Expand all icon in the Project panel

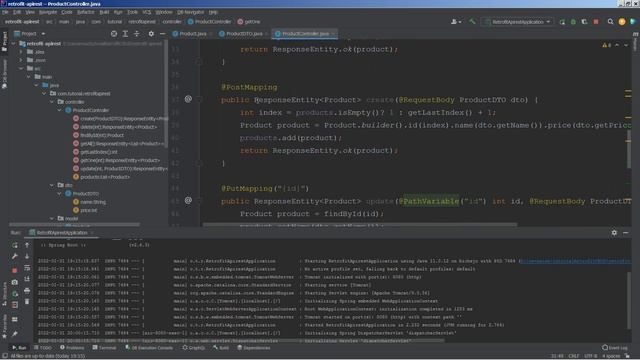pyautogui.click(x=125, y=34)
